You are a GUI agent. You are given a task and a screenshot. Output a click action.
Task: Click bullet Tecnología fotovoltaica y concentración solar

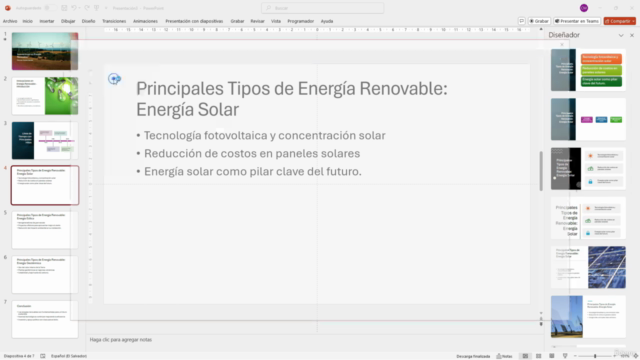coord(264,136)
